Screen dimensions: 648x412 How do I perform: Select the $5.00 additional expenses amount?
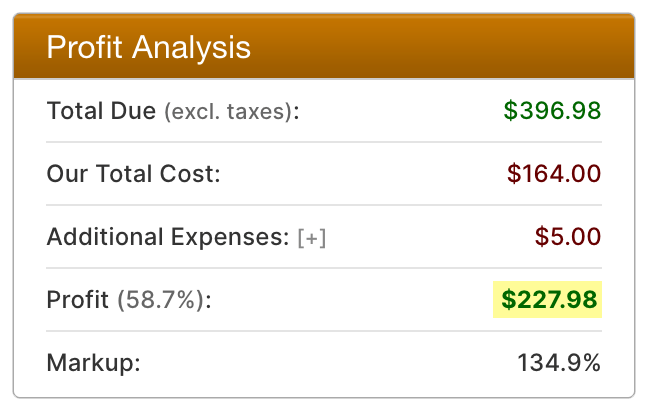567,237
